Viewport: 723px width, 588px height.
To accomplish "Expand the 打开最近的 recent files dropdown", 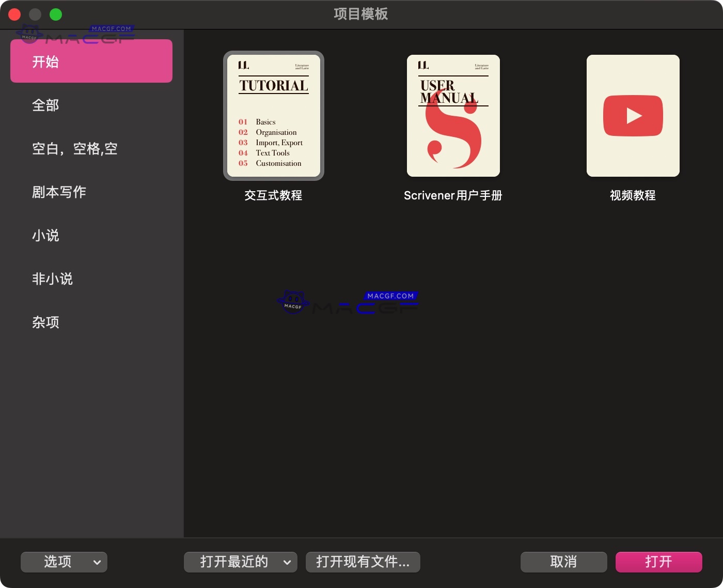I will click(240, 562).
